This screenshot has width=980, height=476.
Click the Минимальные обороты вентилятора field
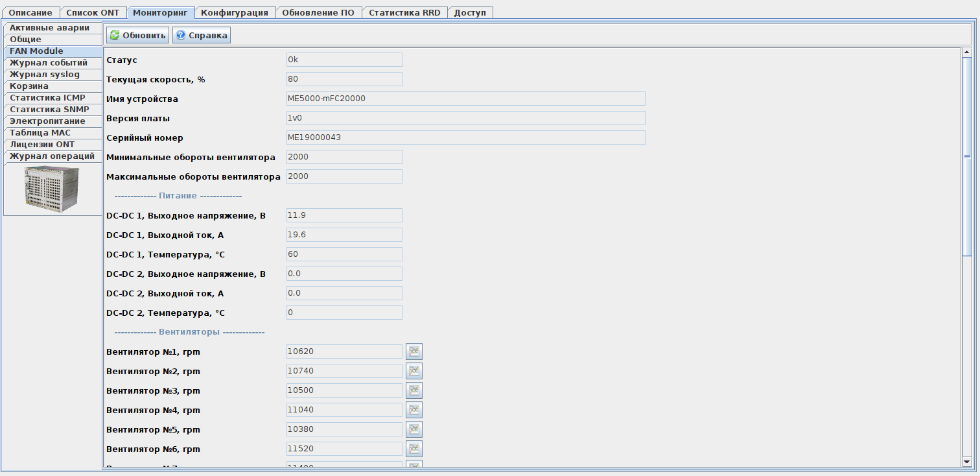tap(344, 157)
